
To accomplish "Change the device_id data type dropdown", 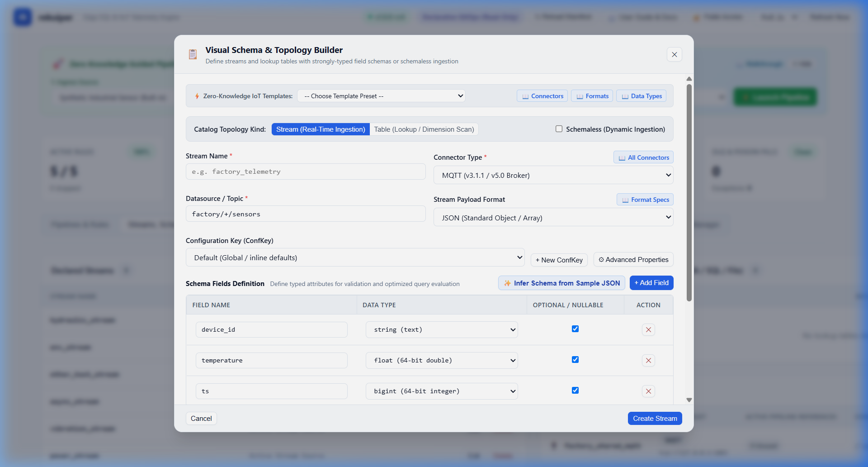I will point(442,329).
